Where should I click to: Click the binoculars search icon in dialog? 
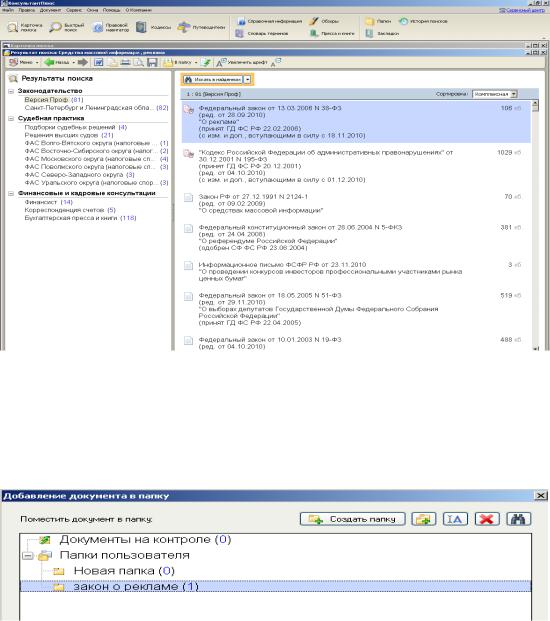tap(518, 519)
